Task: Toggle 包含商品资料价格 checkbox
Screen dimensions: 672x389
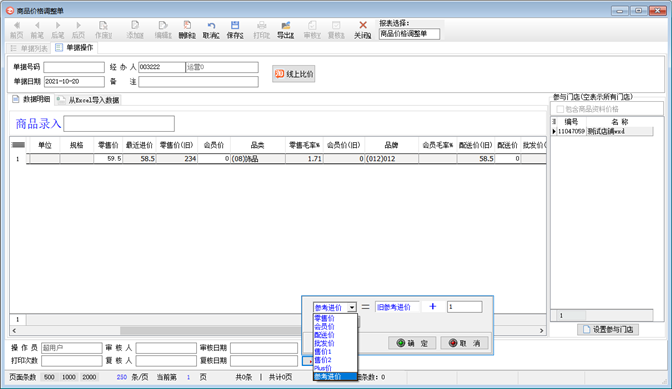Action: pyautogui.click(x=560, y=109)
